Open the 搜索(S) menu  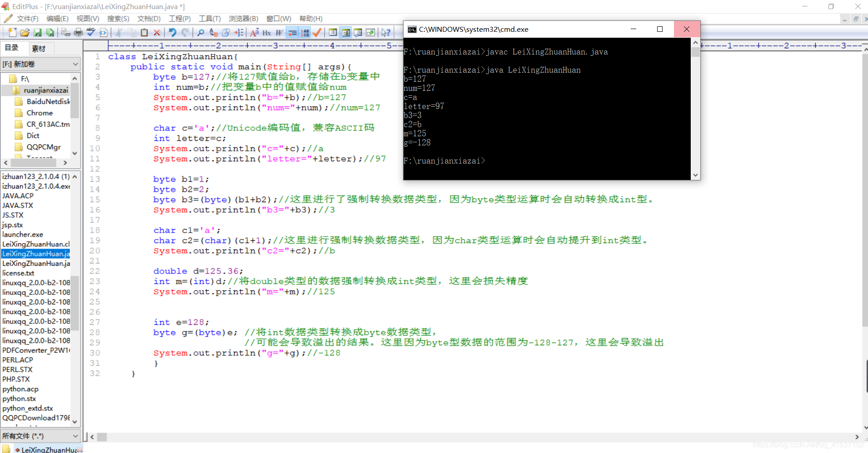click(x=118, y=19)
